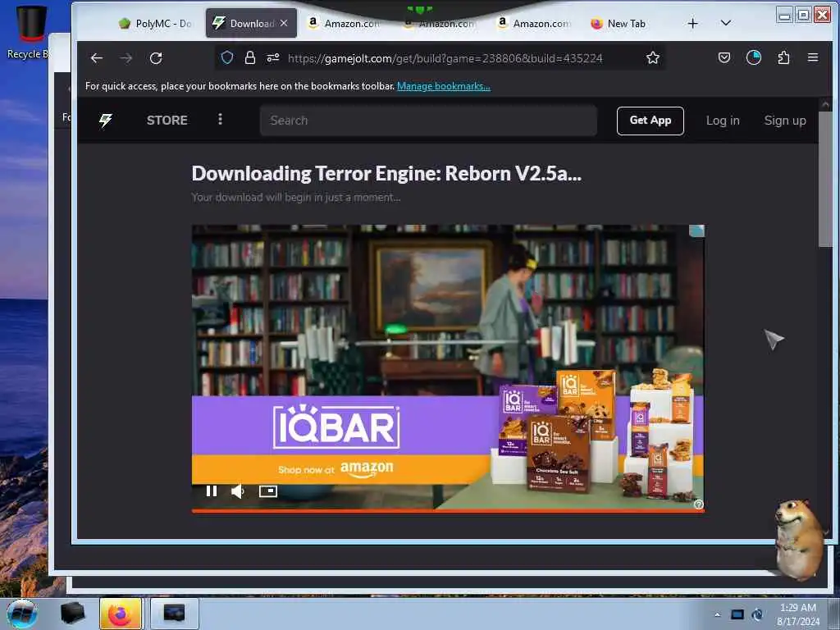
Task: Close the Download tab
Action: coord(284,23)
